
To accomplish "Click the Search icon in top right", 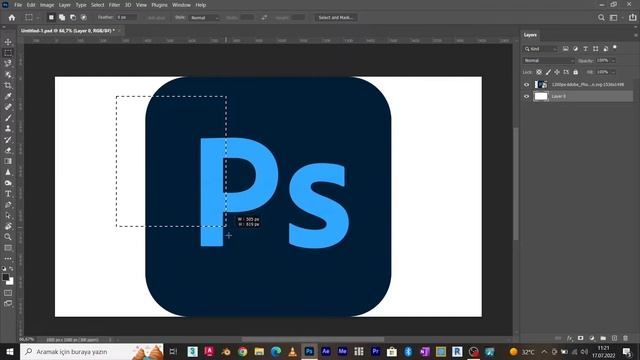I will (x=601, y=18).
